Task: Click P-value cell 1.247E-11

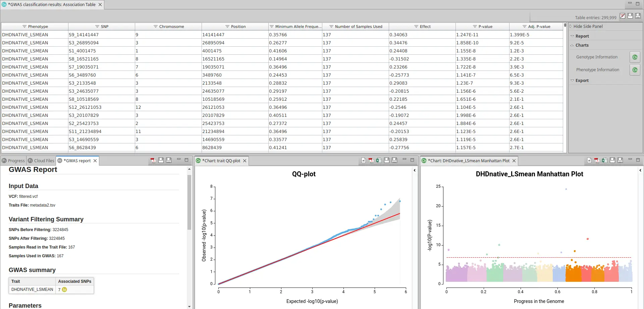Action: coord(482,35)
